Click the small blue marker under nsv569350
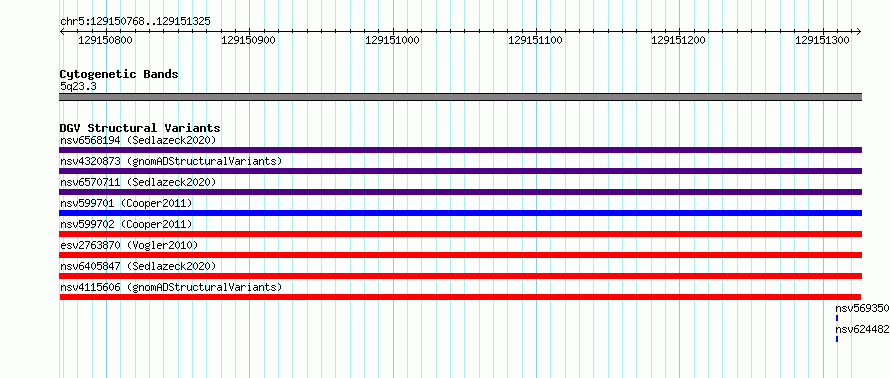This screenshot has height=378, width=890. (x=837, y=318)
